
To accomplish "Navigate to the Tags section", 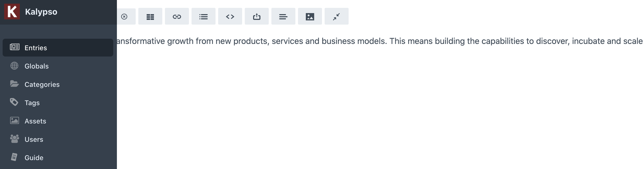I will click(32, 103).
